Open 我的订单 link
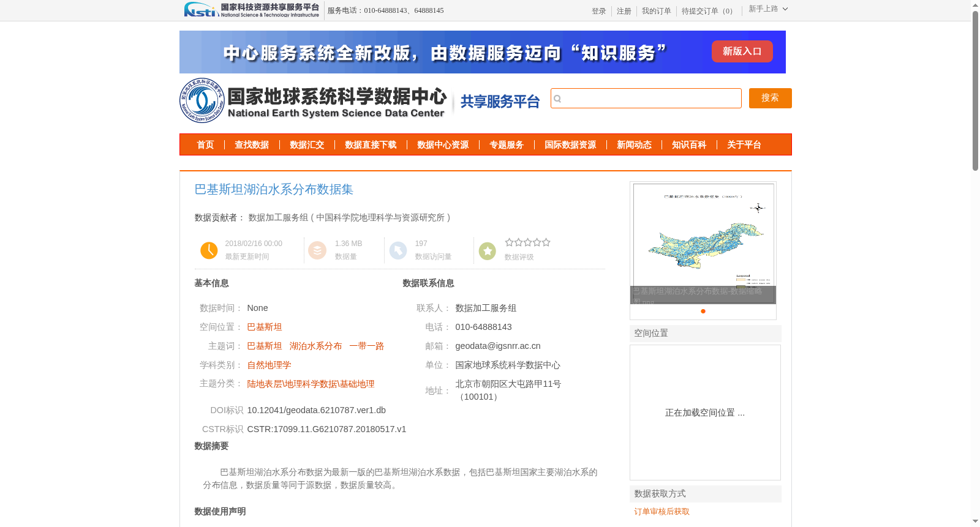The width and height of the screenshot is (980, 527). (x=656, y=11)
